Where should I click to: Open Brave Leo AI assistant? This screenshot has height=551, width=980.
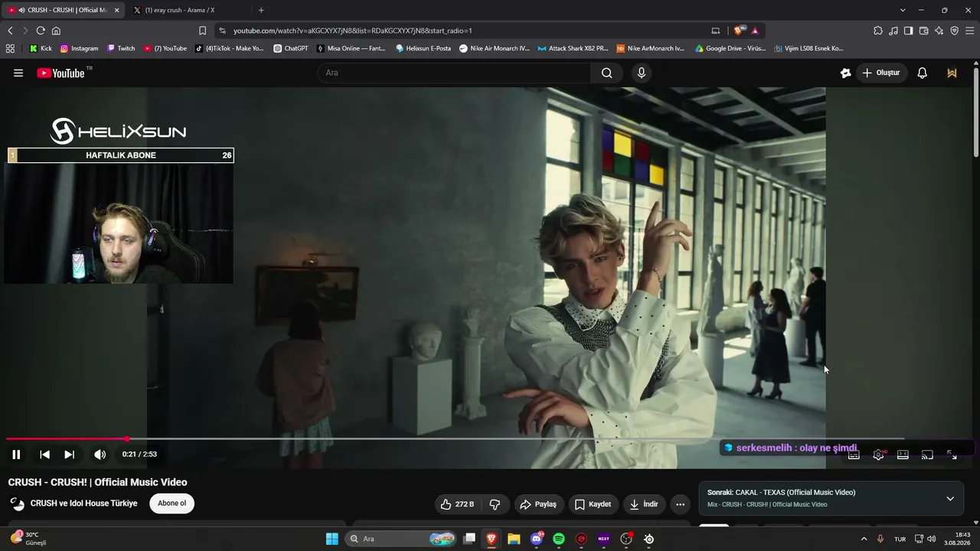tap(939, 31)
